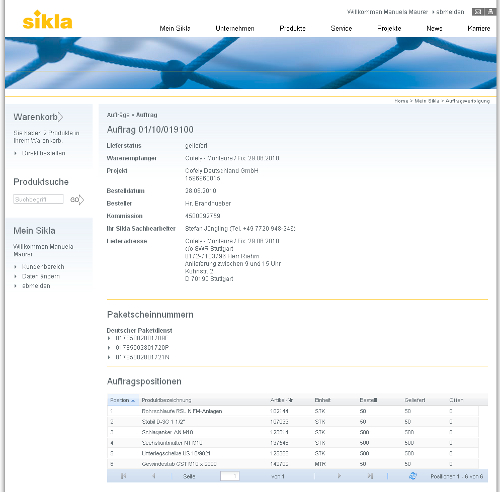Select the Unterlegscheibe row

(293, 453)
